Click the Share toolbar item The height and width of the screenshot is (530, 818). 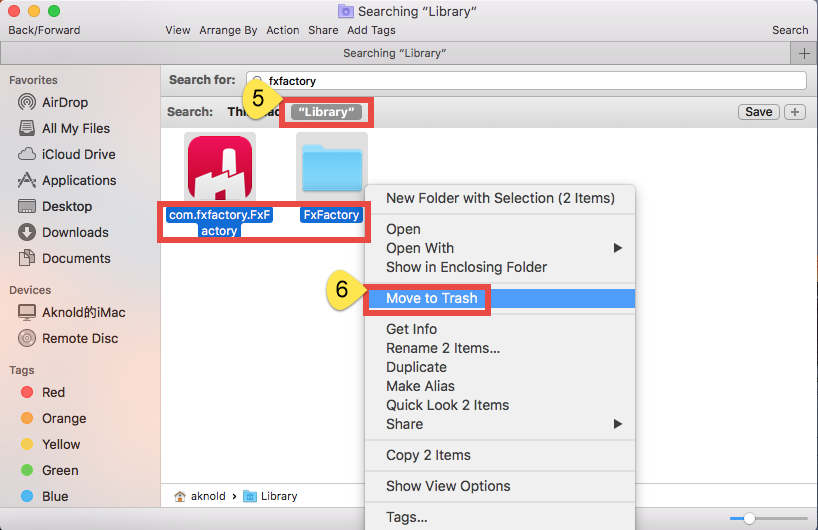323,30
